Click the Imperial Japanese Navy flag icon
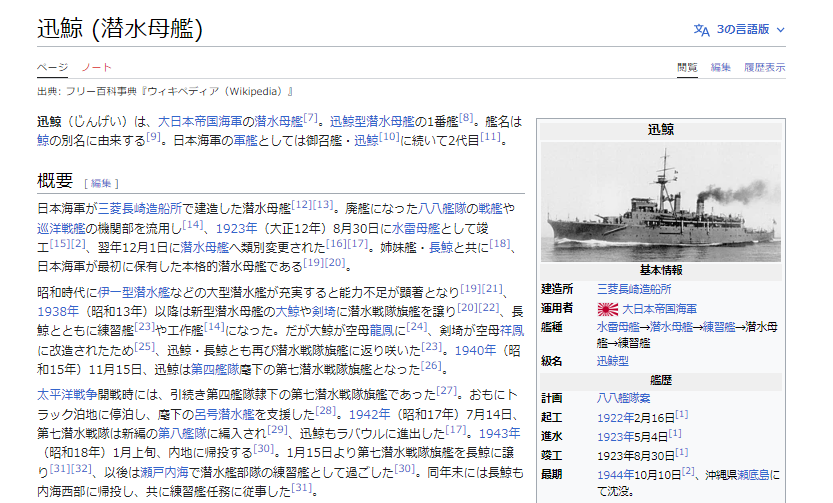833x503 pixels. (x=607, y=308)
